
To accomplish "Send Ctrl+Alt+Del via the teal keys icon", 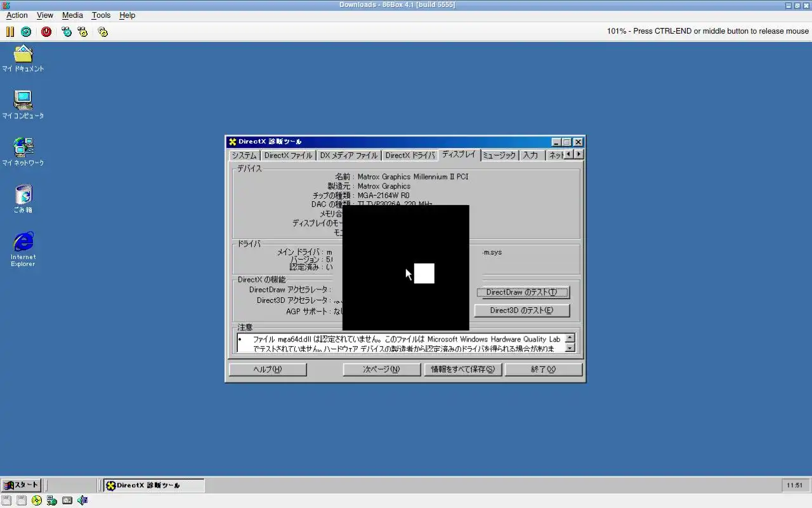I will click(x=67, y=31).
